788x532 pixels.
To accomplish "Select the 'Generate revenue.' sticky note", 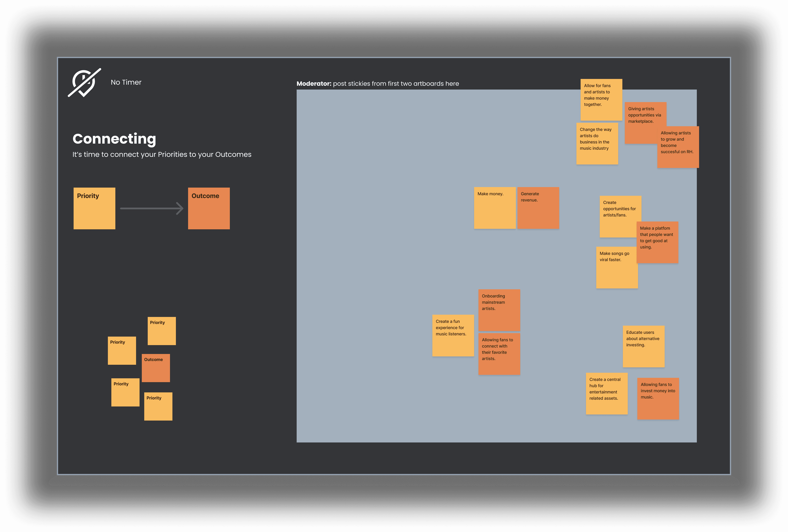I will [x=538, y=208].
